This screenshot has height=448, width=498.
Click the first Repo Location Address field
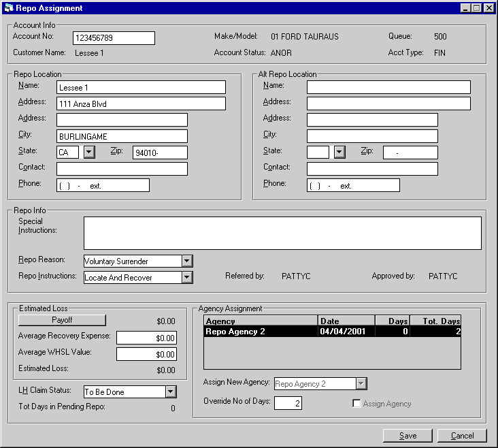pyautogui.click(x=141, y=103)
